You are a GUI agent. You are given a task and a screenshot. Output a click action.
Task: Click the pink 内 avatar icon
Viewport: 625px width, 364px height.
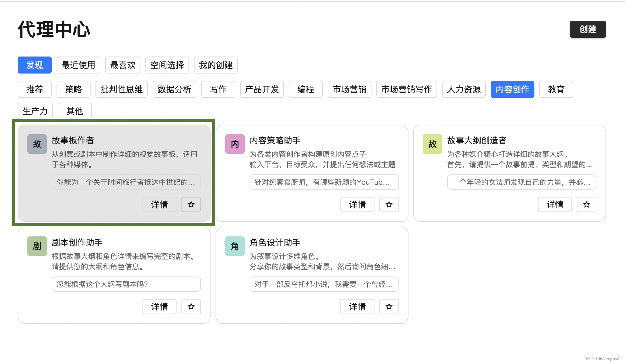235,144
